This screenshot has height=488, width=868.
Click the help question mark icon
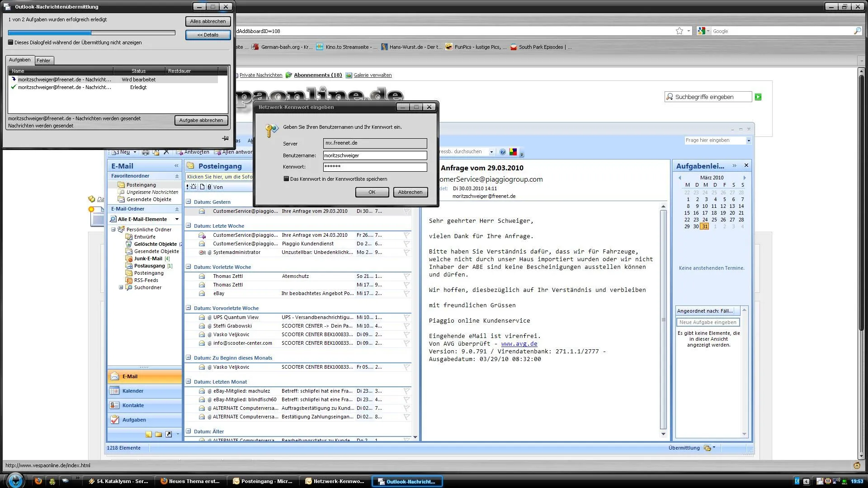click(503, 152)
